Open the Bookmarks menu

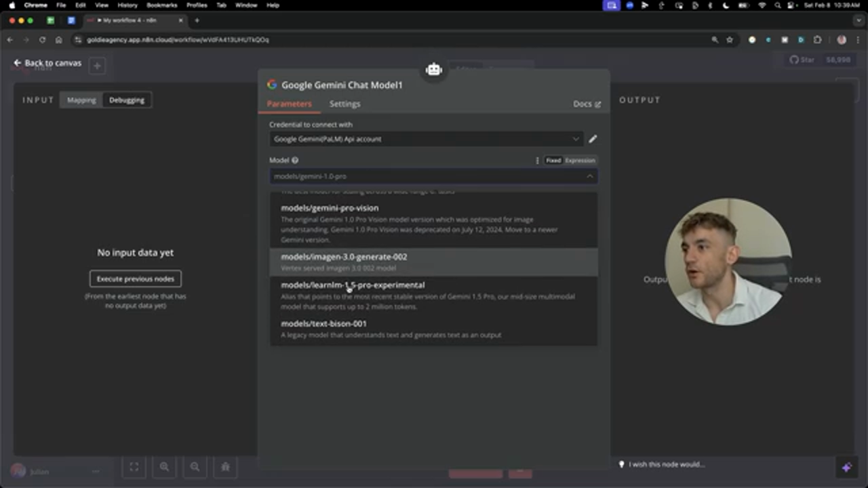pyautogui.click(x=161, y=5)
